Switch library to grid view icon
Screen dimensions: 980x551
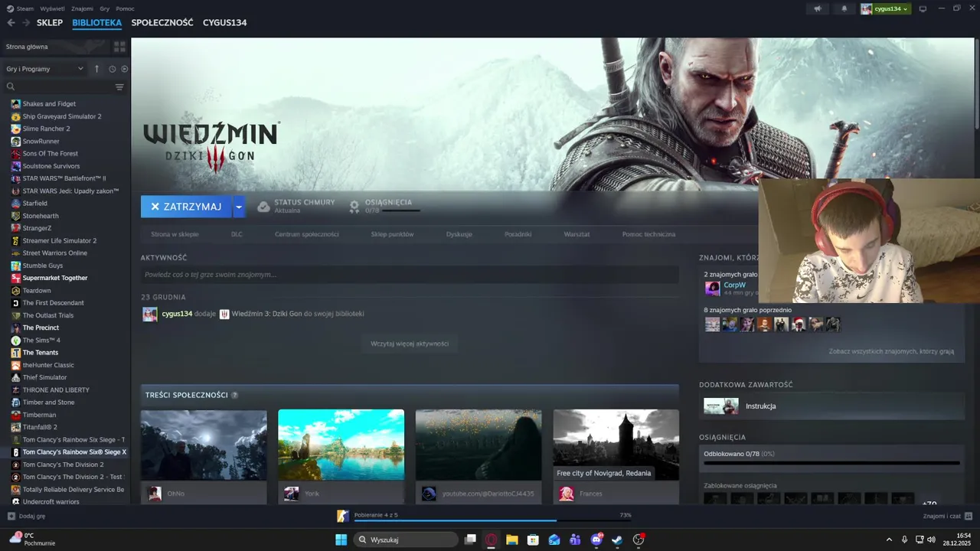point(119,47)
